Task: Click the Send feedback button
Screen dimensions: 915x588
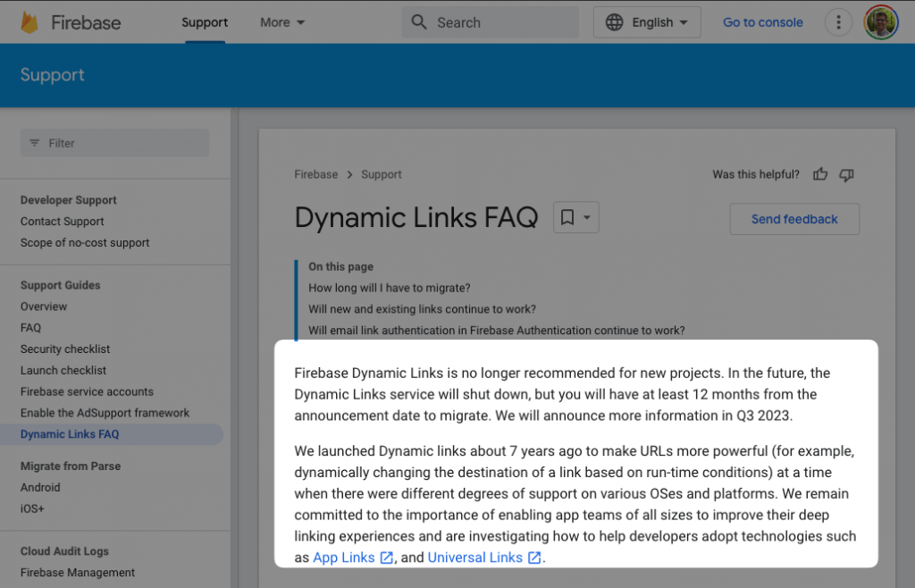Action: 794,219
